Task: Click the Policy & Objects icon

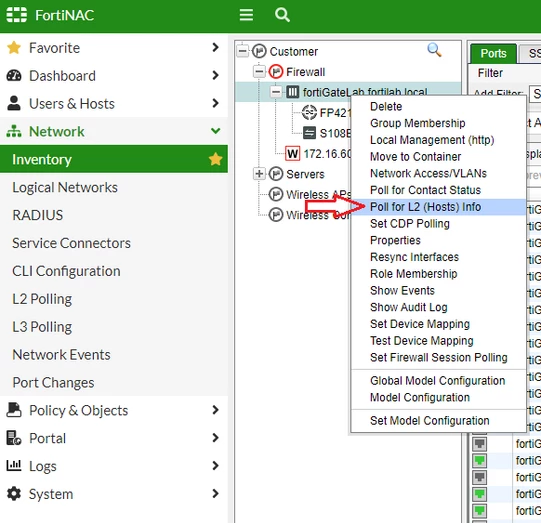Action: tap(14, 410)
